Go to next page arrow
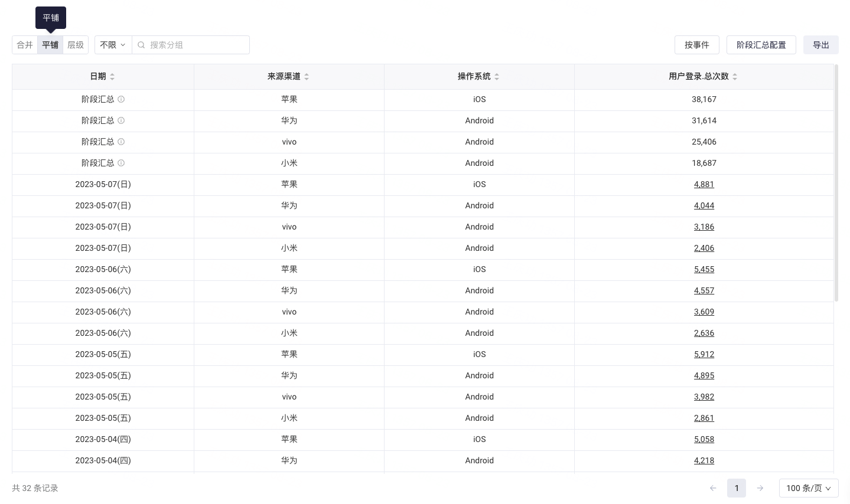The image size is (850, 504). (x=760, y=488)
